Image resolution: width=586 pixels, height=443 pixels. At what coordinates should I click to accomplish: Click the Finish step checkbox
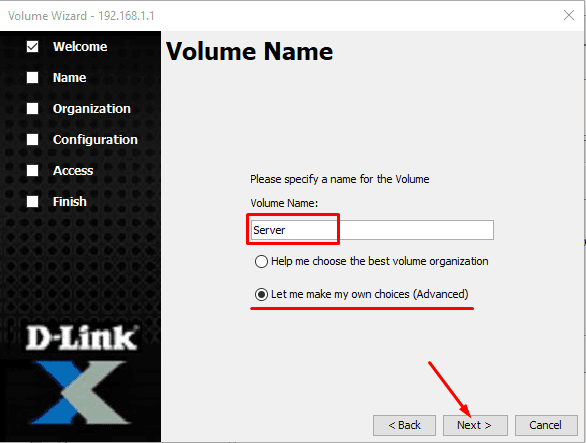(x=33, y=201)
